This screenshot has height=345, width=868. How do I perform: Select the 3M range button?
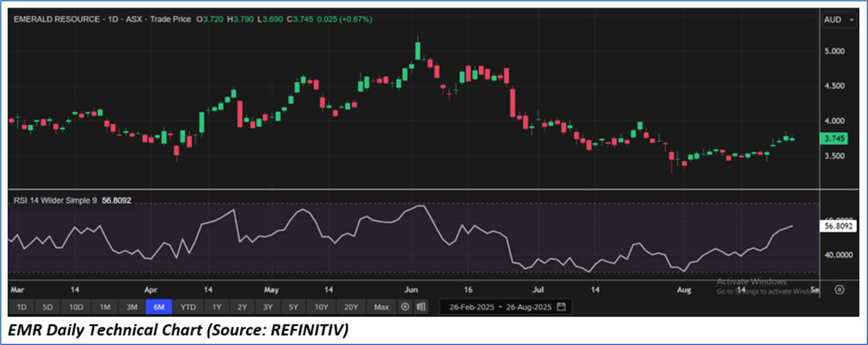[x=132, y=307]
